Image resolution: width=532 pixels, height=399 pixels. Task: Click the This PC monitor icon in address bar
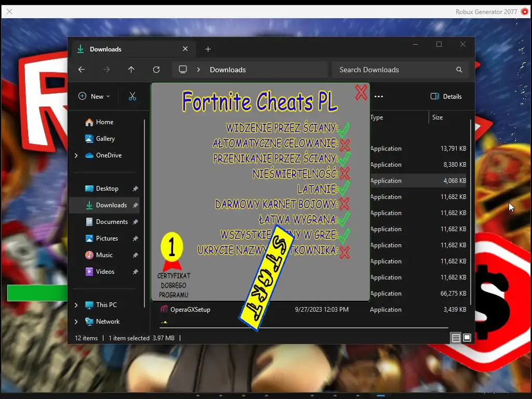pyautogui.click(x=183, y=70)
